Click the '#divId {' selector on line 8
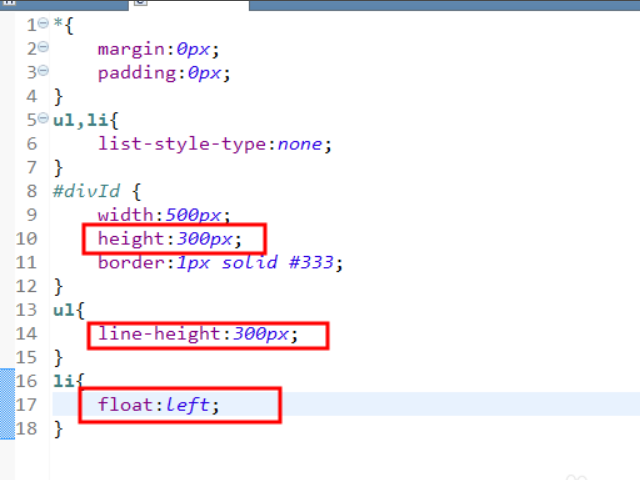This screenshot has height=480, width=640. (97, 191)
